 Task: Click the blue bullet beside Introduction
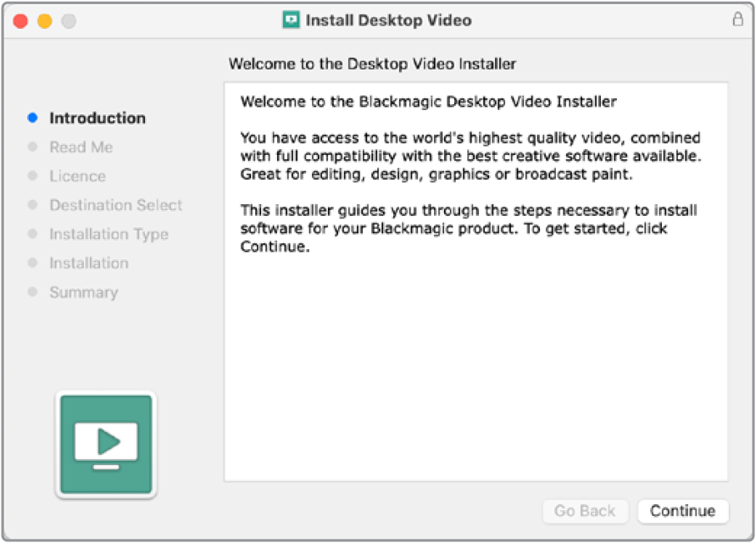pyautogui.click(x=32, y=119)
